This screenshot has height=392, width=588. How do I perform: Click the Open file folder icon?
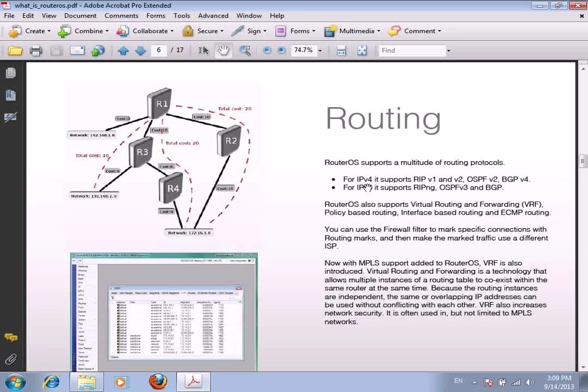click(x=15, y=51)
